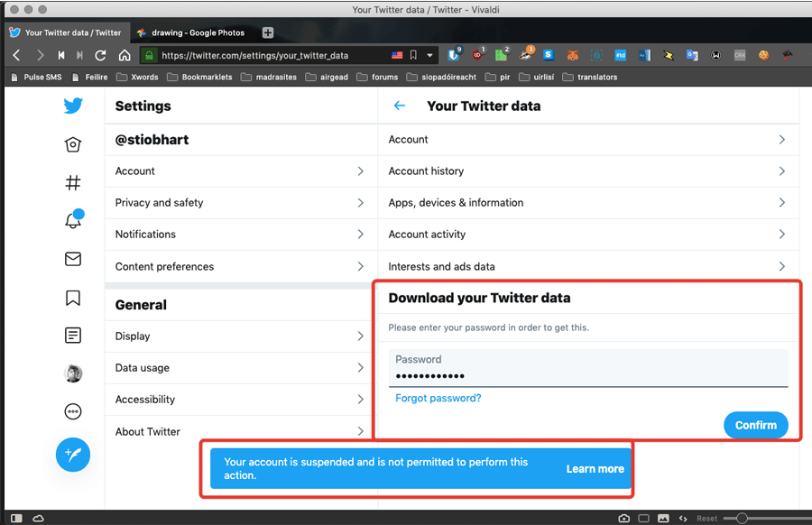Click the CRX extension icon
The height and width of the screenshot is (525, 812).
740,55
